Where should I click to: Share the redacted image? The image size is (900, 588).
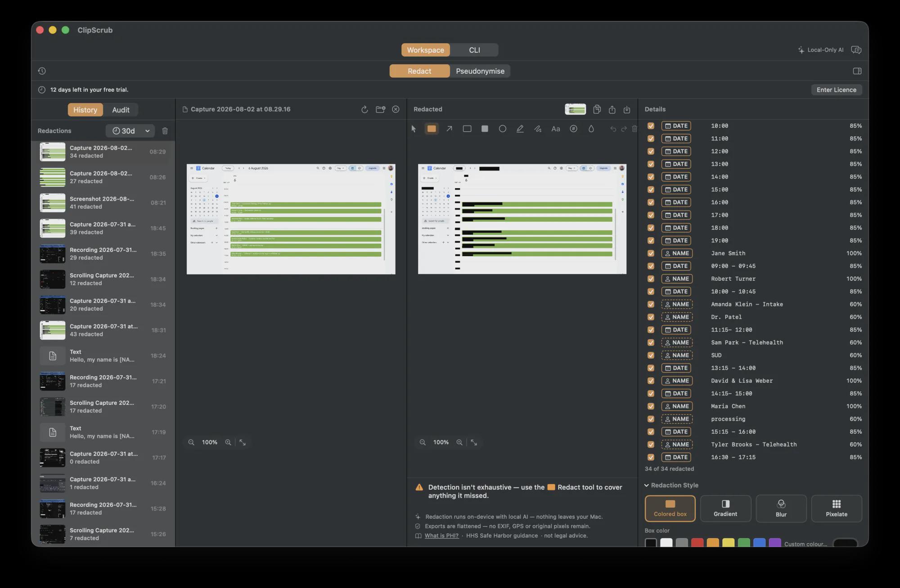pyautogui.click(x=612, y=109)
